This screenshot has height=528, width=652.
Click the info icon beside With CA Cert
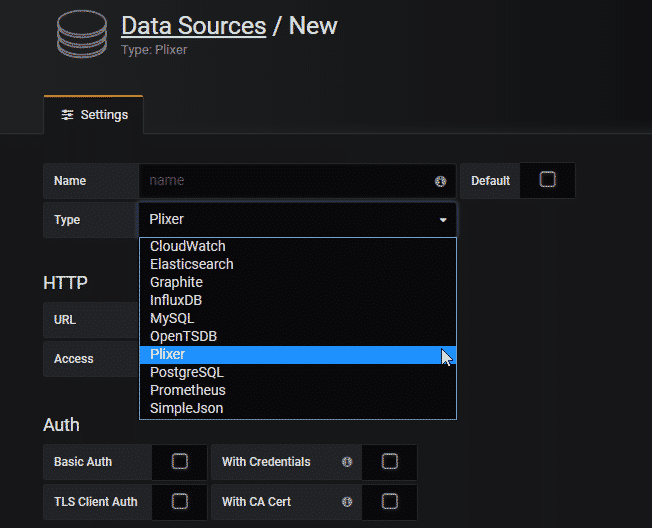coord(347,502)
